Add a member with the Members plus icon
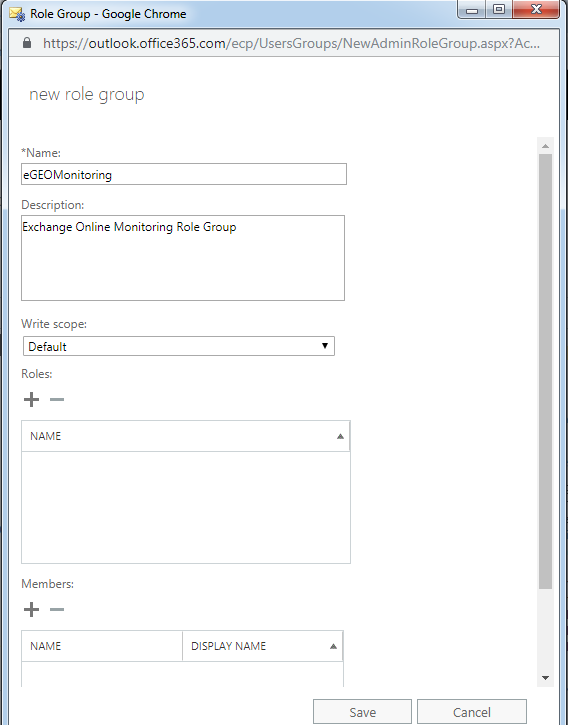 pos(31,609)
